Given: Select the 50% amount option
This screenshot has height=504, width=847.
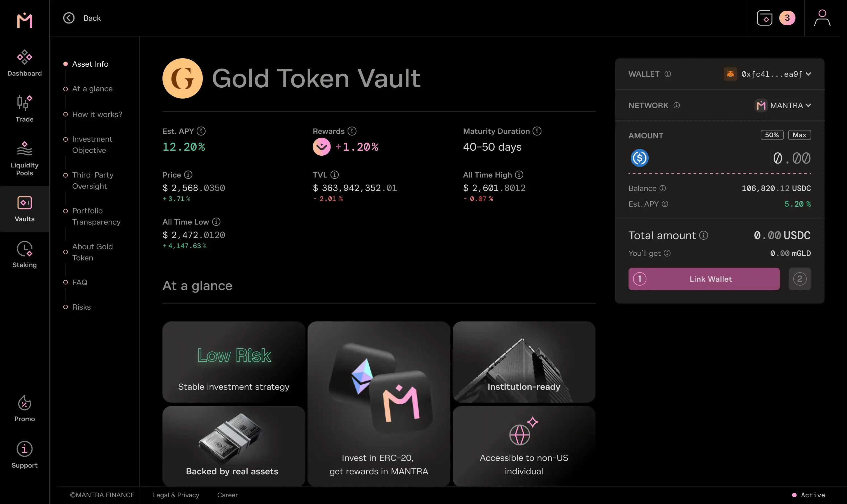Looking at the screenshot, I should [x=772, y=135].
